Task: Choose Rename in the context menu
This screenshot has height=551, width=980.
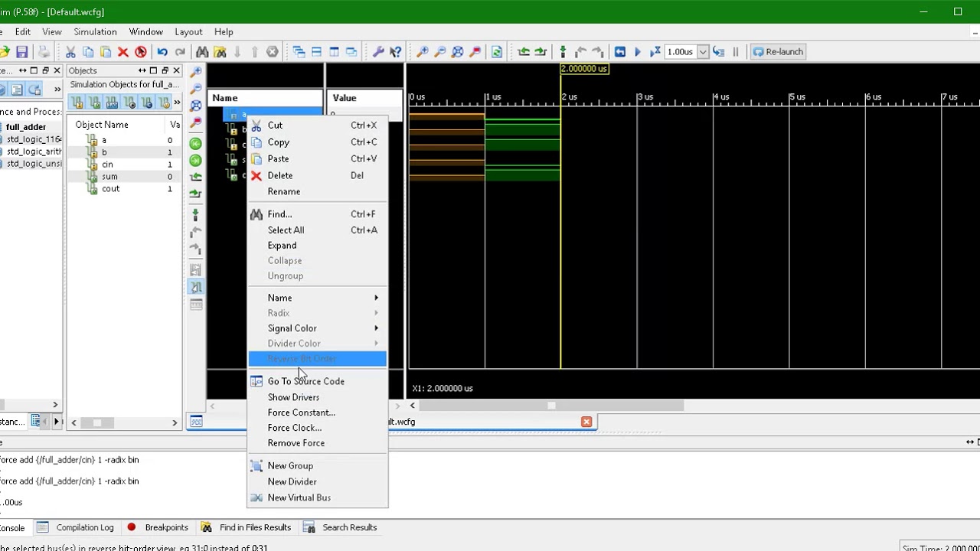Action: pos(318,191)
